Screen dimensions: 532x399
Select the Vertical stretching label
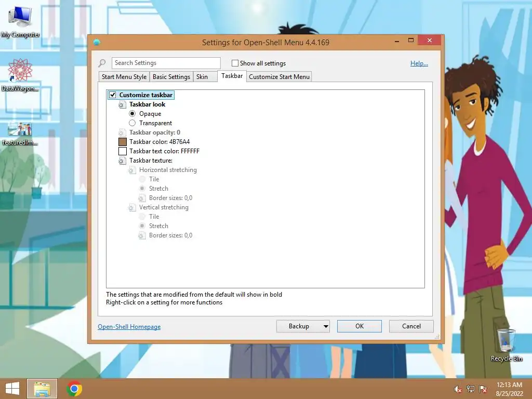(164, 207)
